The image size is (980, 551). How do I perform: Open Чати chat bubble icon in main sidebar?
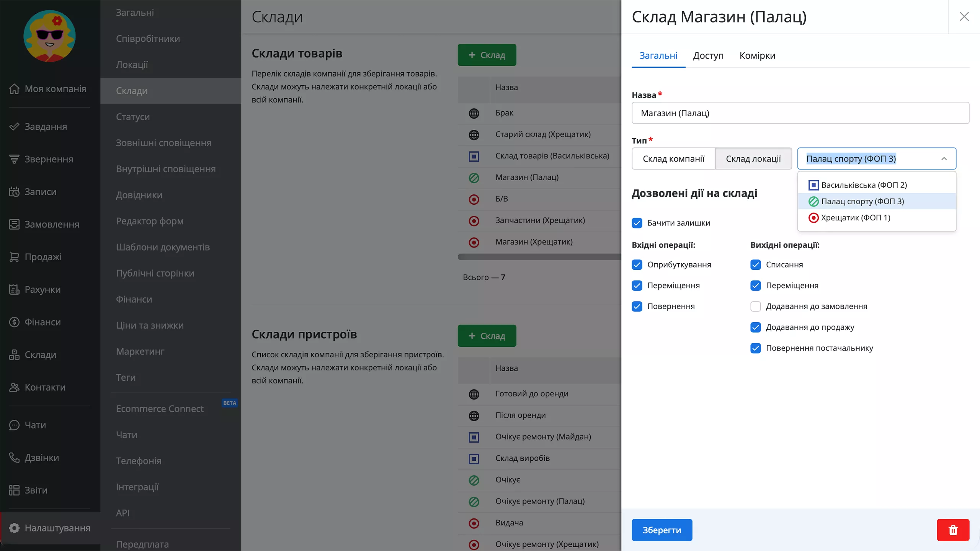[14, 425]
